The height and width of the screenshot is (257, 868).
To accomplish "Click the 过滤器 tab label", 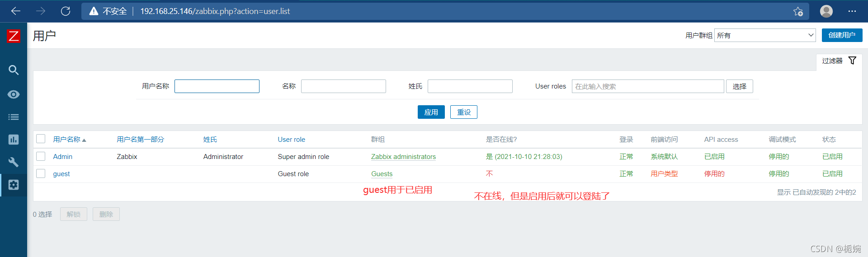I will point(832,61).
